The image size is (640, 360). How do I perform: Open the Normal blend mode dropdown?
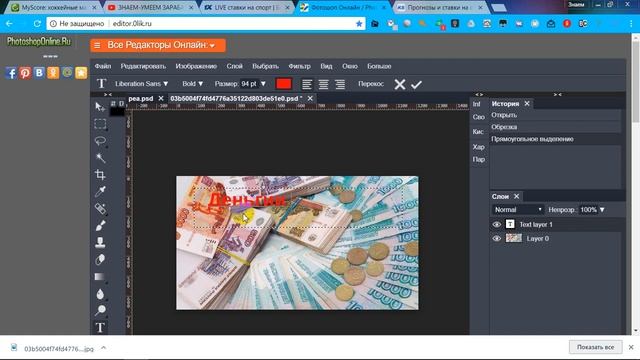pos(518,209)
